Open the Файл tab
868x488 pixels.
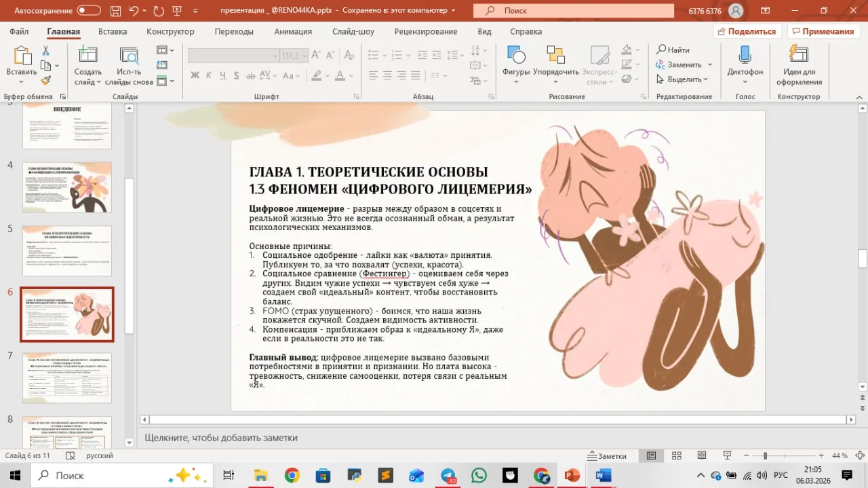pos(19,31)
